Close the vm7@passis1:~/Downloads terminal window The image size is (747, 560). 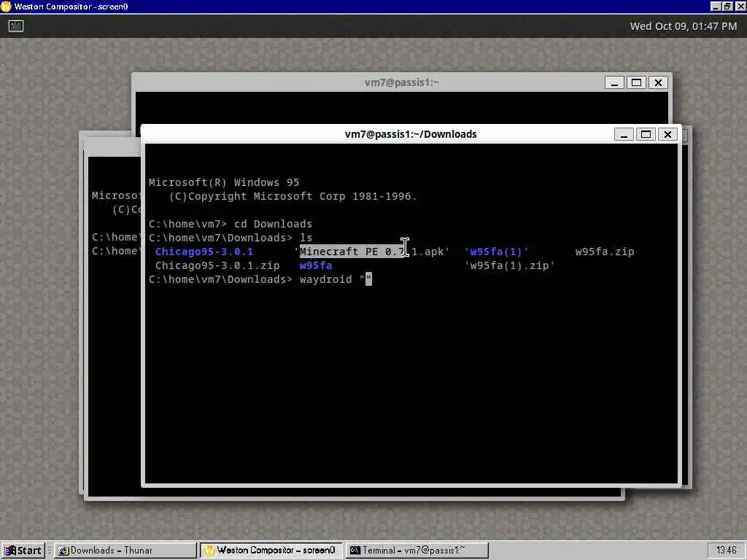coord(667,135)
